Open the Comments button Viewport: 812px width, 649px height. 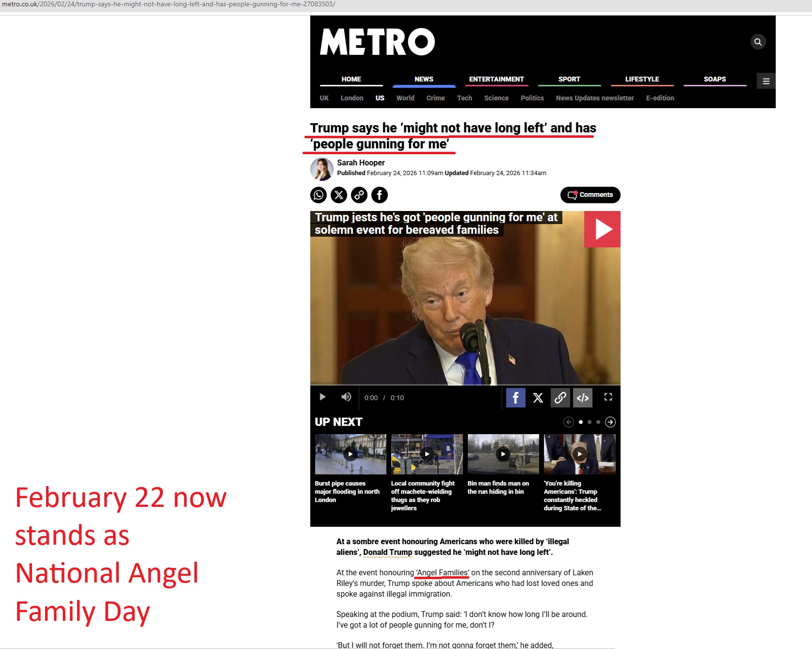[590, 195]
